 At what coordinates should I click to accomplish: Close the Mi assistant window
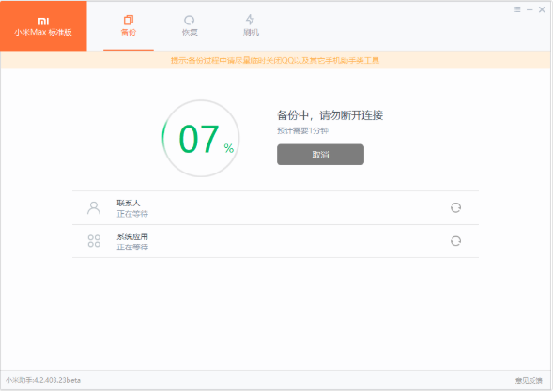click(542, 9)
